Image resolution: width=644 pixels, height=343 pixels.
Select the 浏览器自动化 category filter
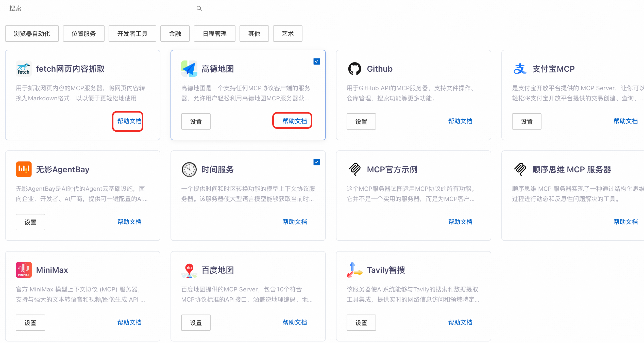[32, 34]
